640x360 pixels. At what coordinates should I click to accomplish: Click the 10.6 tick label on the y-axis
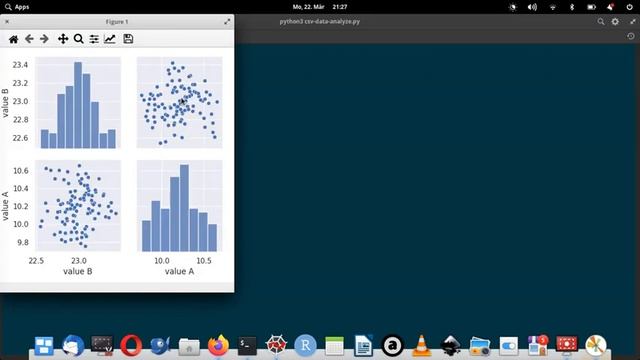click(x=21, y=171)
